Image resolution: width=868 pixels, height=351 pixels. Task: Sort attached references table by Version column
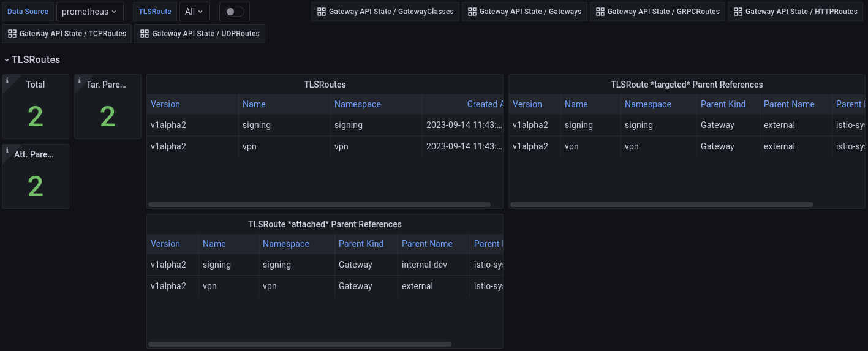click(x=165, y=244)
